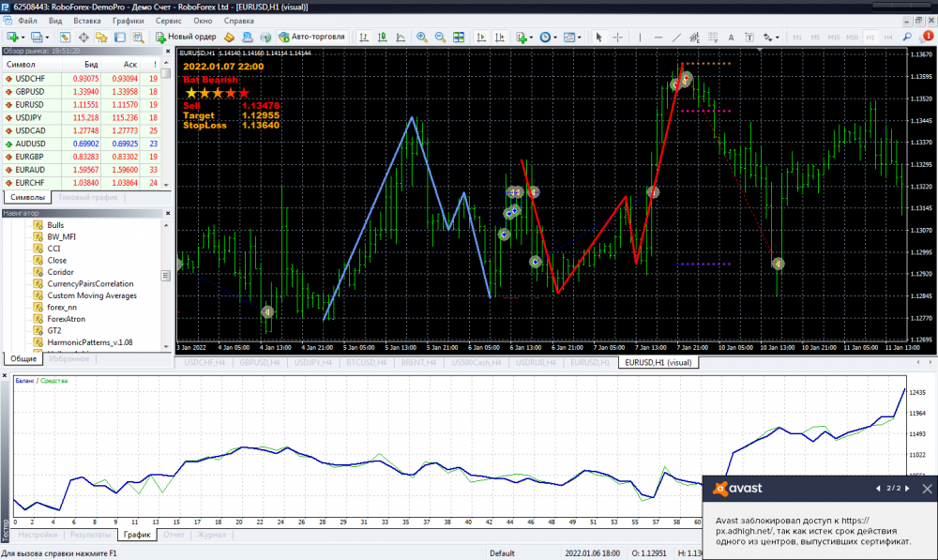
Task: Switch chart to Line chart mode
Action: tap(401, 38)
